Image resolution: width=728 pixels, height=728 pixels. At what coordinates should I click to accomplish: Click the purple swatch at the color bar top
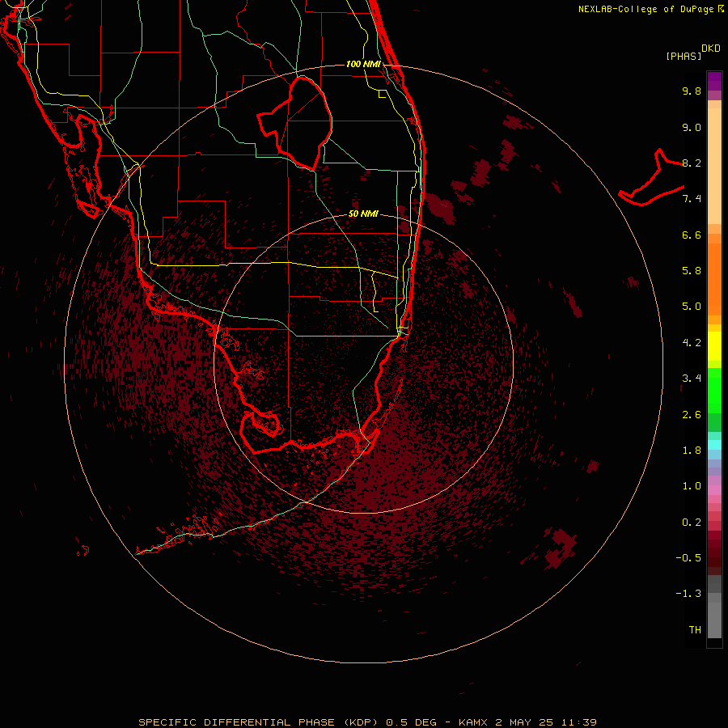pos(714,81)
